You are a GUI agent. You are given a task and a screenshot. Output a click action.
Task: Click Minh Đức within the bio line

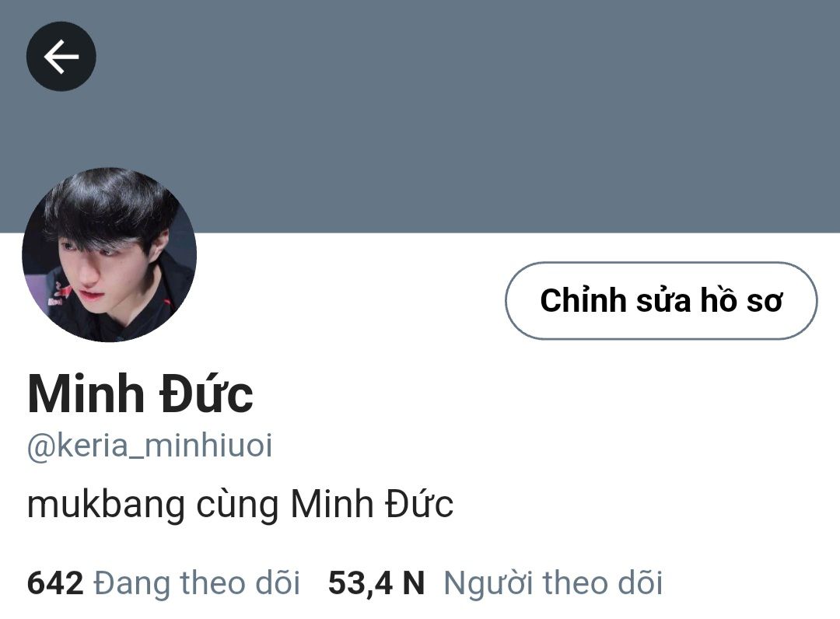coord(372,505)
